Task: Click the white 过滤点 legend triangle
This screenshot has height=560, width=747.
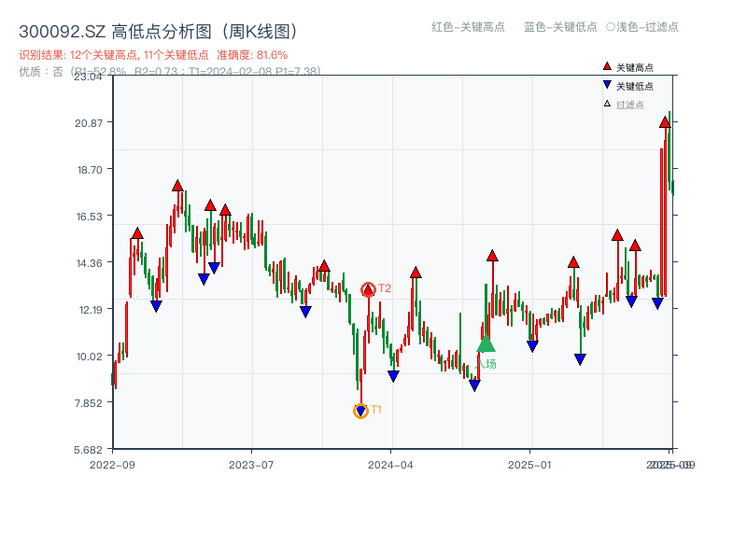Action: coord(607,104)
